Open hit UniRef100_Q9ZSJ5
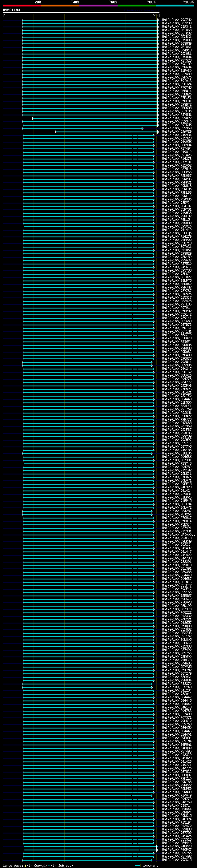 (x=177, y=860)
